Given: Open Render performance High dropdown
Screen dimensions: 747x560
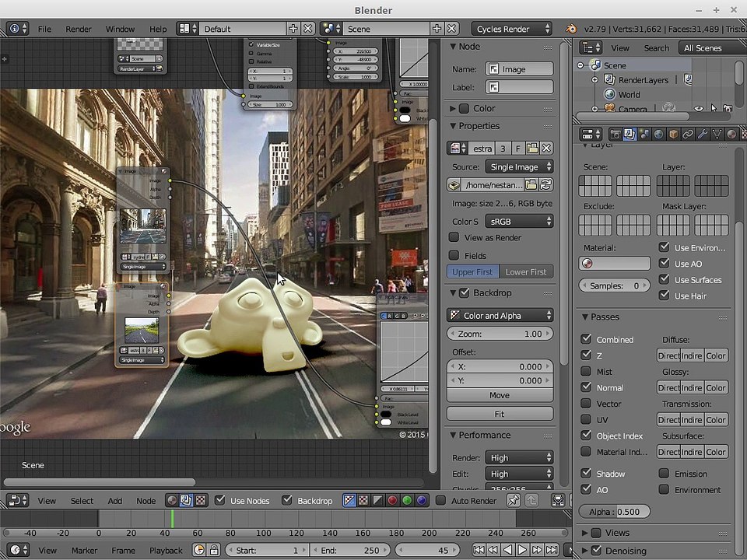Looking at the screenshot, I should (519, 457).
